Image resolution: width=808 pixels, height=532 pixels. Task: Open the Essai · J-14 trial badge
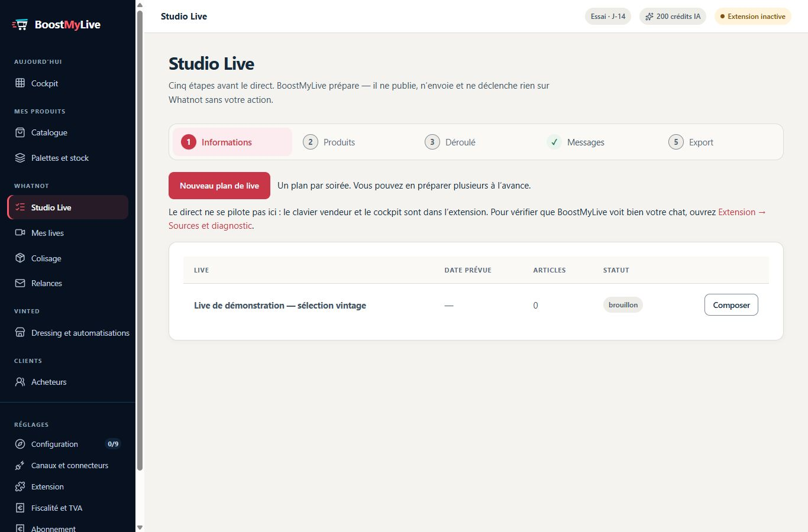tap(608, 17)
